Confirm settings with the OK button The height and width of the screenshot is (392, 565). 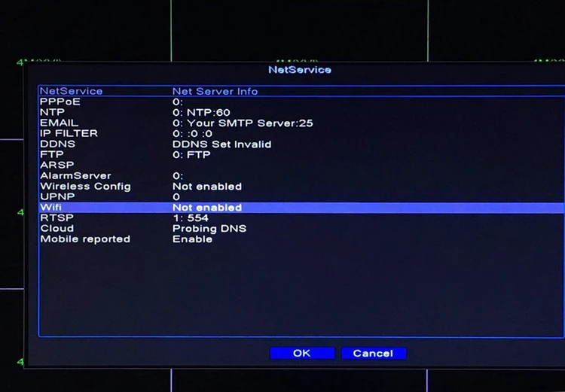[302, 353]
